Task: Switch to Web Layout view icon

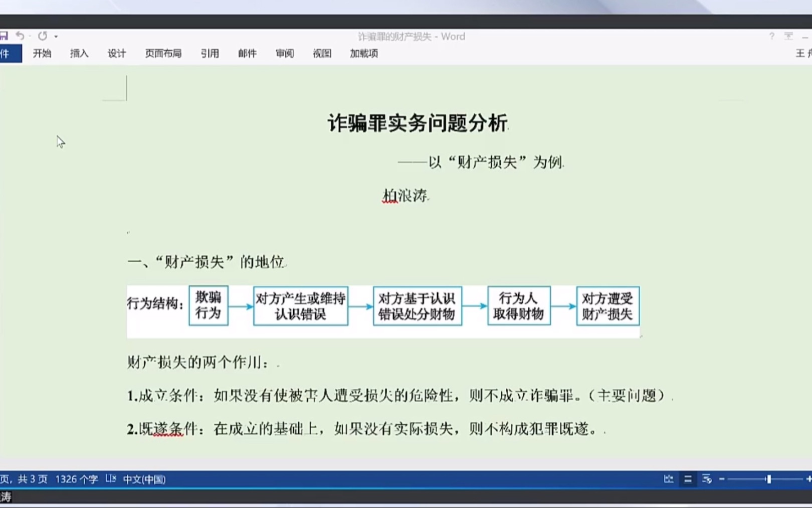Action: pos(707,479)
